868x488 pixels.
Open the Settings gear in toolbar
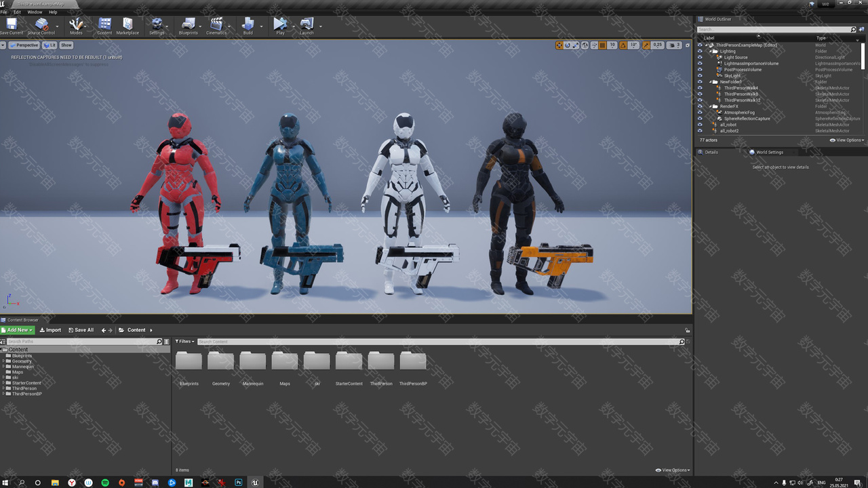click(x=157, y=26)
